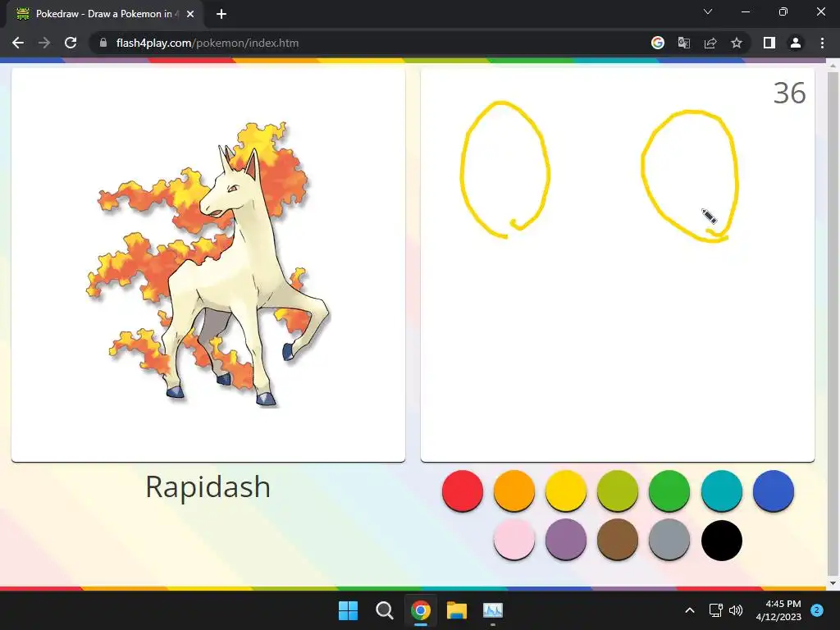This screenshot has width=840, height=630.
Task: Open the browser side panel
Action: tap(769, 43)
